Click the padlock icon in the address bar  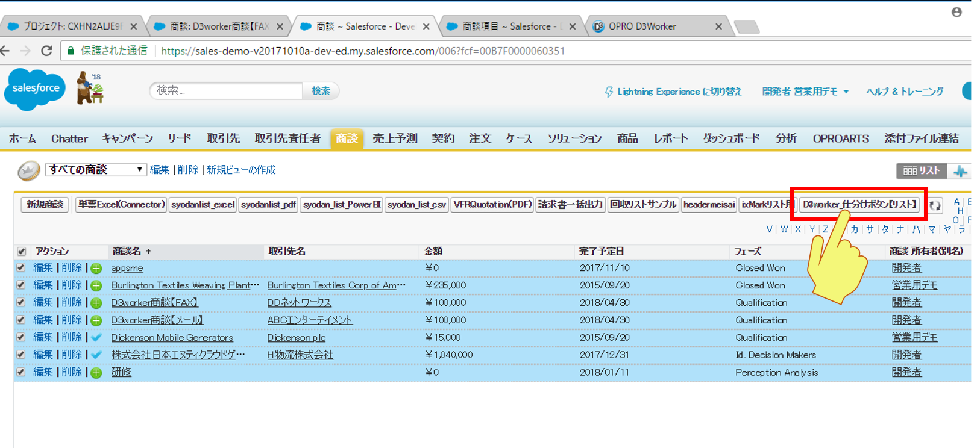(x=71, y=51)
